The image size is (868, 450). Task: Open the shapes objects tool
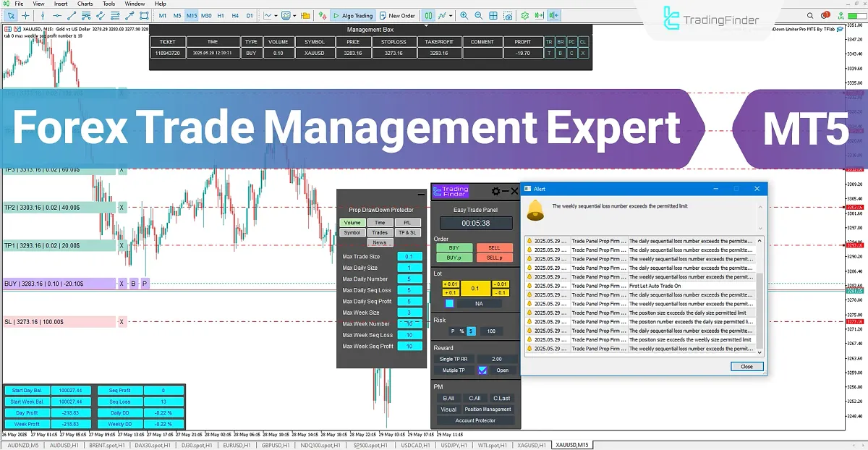[x=144, y=15]
